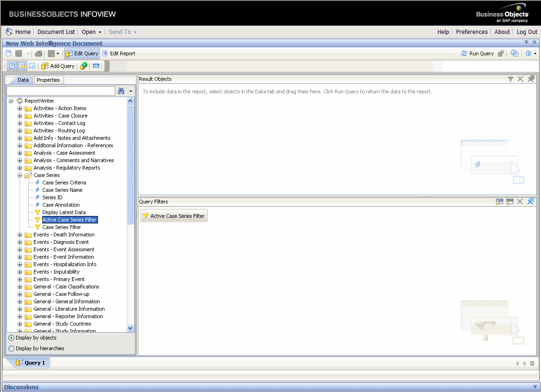The width and height of the screenshot is (541, 392).
Task: Select the Query 1 tab
Action: click(30, 363)
